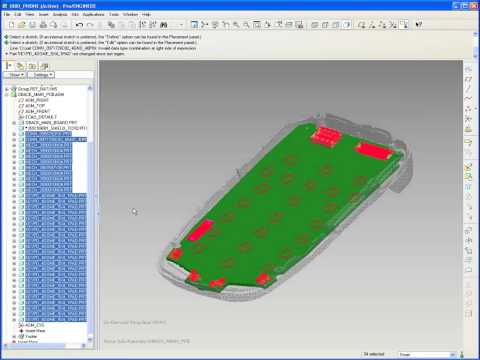Open the Help menu

pyautogui.click(x=146, y=15)
